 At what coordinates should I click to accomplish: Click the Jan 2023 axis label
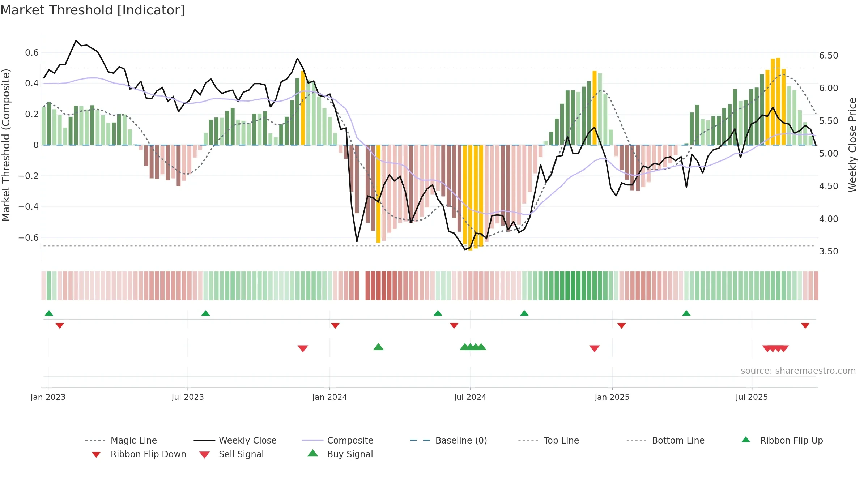tap(48, 397)
